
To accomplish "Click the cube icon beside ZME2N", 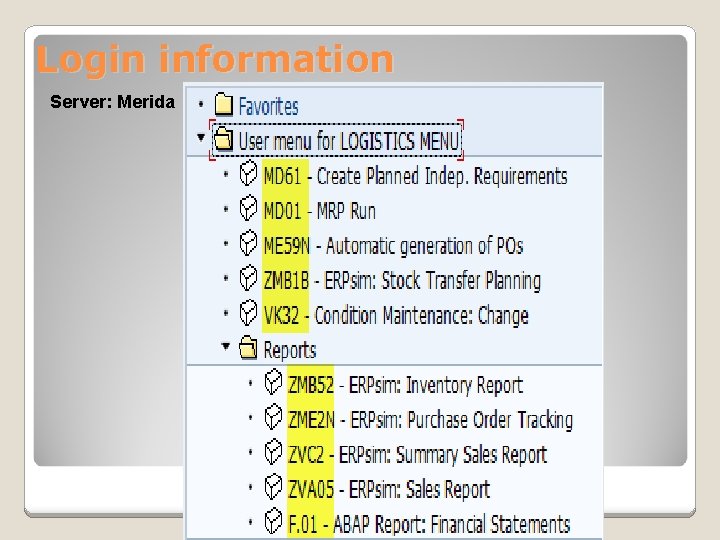I will (273, 418).
